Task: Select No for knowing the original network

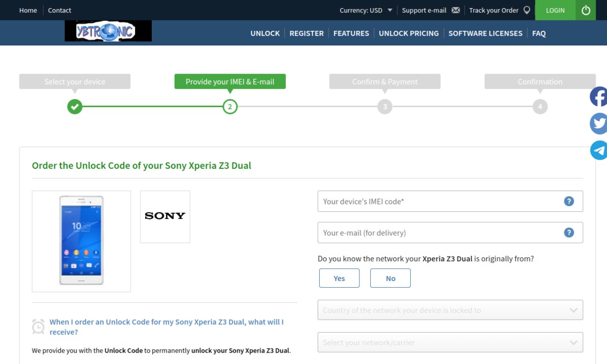Action: coord(390,278)
